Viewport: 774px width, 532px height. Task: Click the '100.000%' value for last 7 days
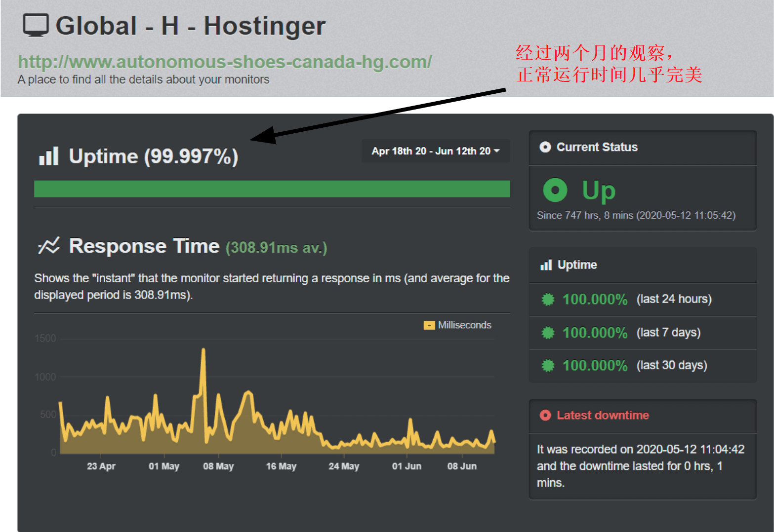click(x=595, y=333)
